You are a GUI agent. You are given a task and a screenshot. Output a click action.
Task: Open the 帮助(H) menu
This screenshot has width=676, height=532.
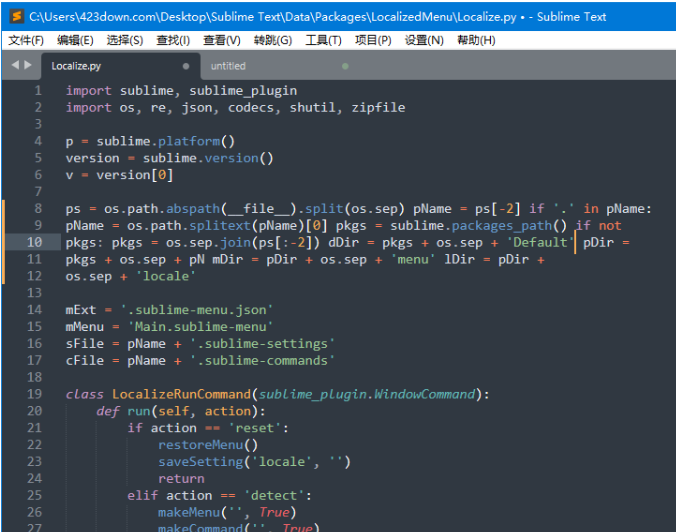click(x=476, y=40)
